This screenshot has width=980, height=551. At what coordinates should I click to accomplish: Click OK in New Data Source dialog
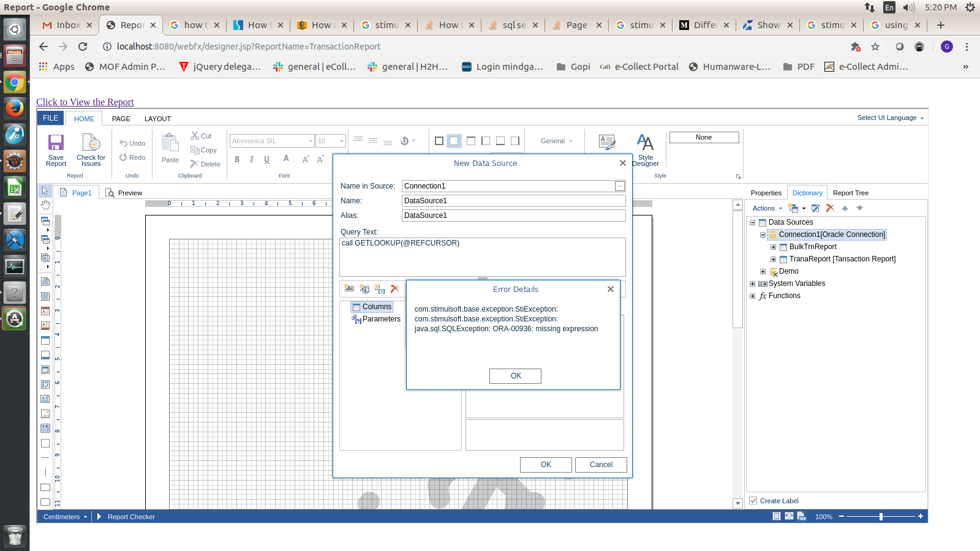tap(546, 465)
